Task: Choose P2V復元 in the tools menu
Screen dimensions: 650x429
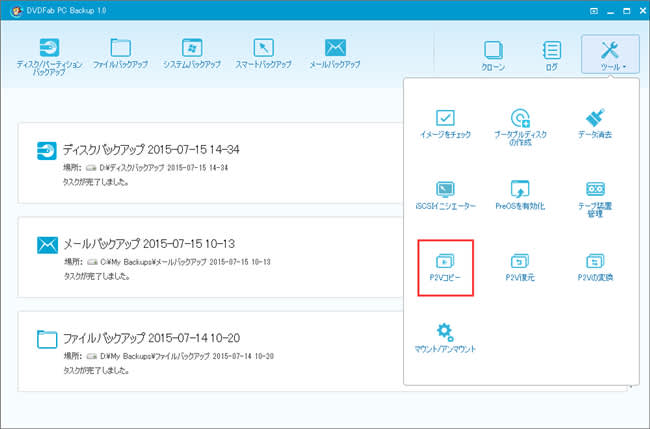Action: pos(519,267)
